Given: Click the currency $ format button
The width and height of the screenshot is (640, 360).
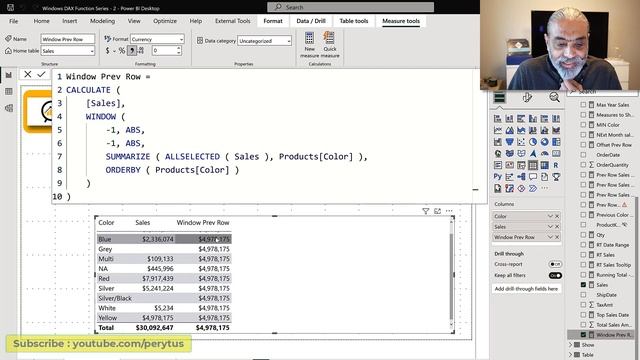Looking at the screenshot, I should [107, 51].
